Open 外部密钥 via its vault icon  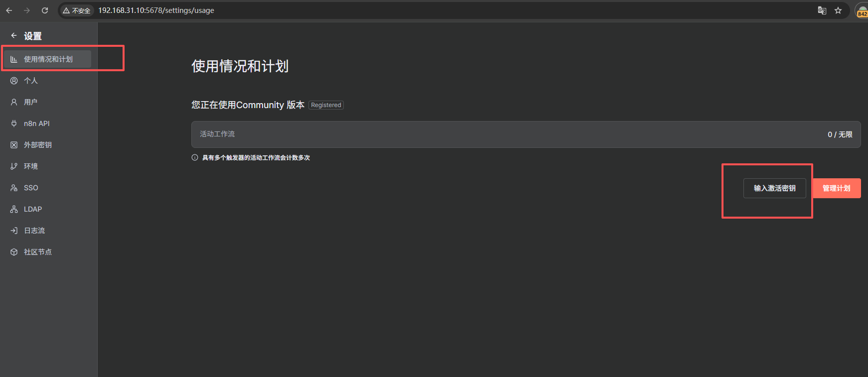coord(14,145)
